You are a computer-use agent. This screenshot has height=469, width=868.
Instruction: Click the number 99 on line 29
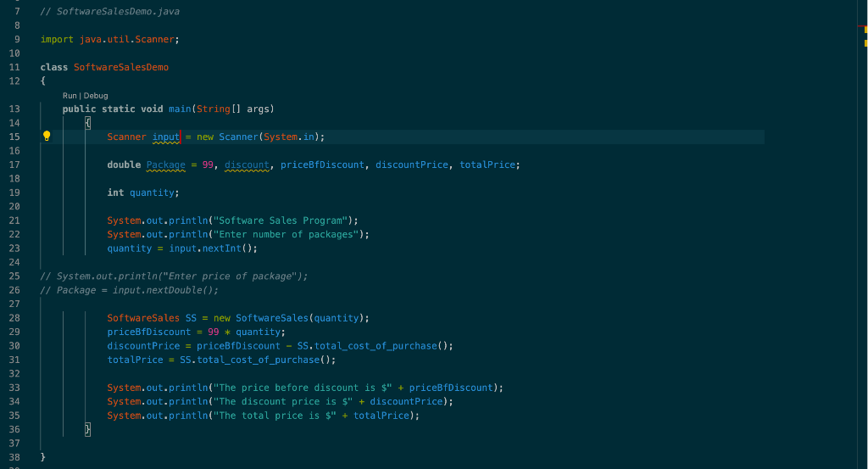[213, 332]
